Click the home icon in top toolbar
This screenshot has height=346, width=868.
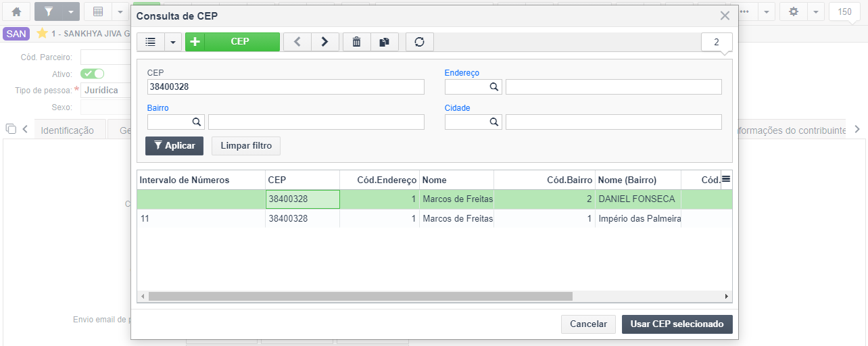point(17,11)
